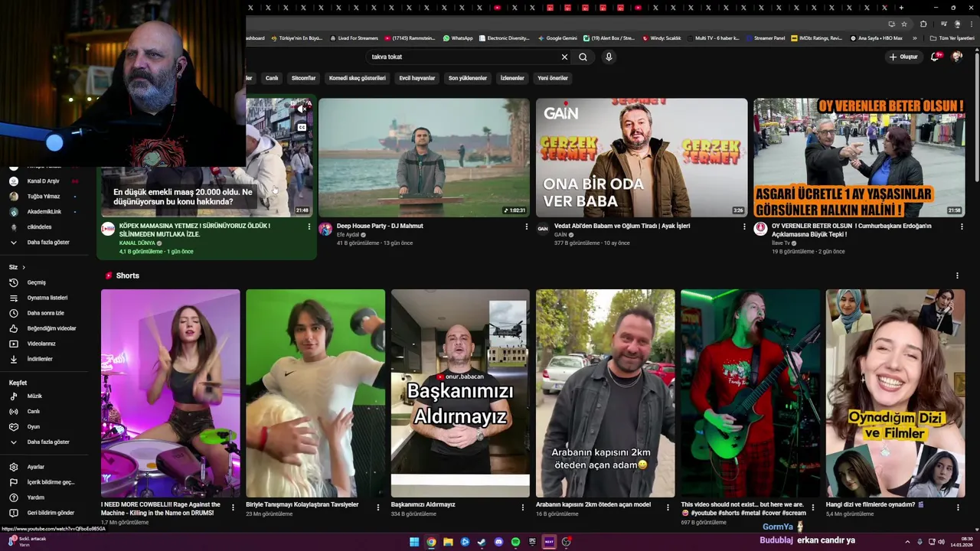980x551 pixels.
Task: Expand the Siz section chevron
Action: (x=23, y=267)
